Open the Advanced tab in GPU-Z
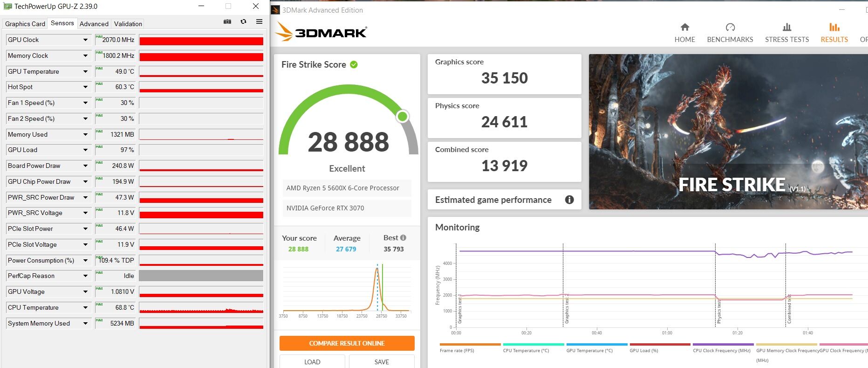This screenshot has width=868, height=368. click(94, 24)
